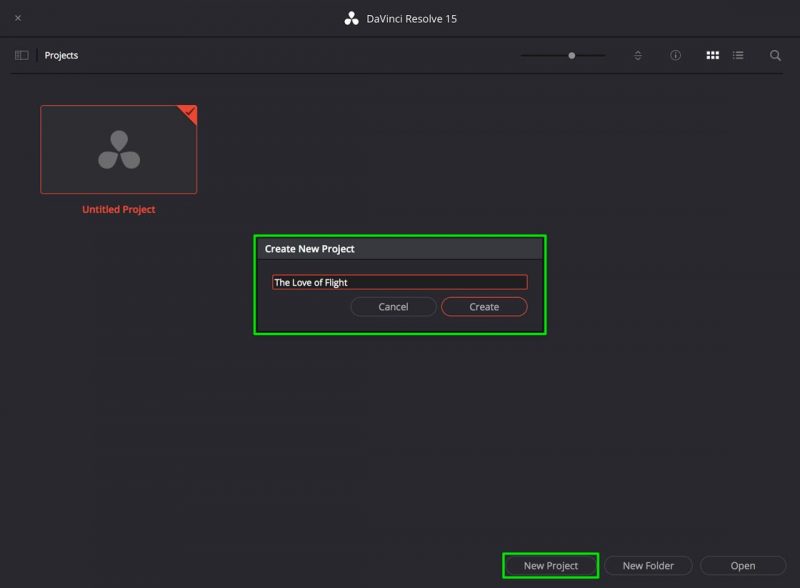Switch to thumbnail grid view
Image resolution: width=800 pixels, height=588 pixels.
click(x=712, y=55)
